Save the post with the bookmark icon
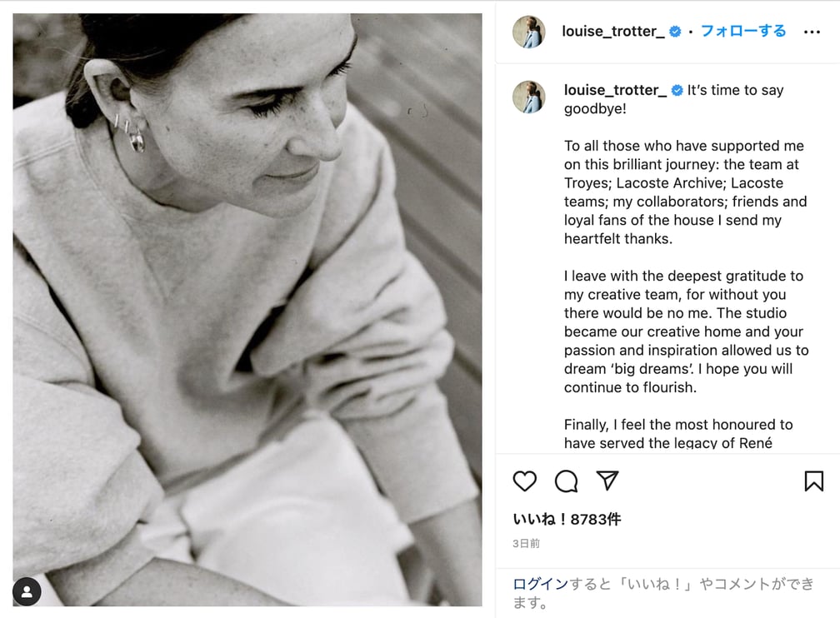The width and height of the screenshot is (840, 618). point(813,481)
